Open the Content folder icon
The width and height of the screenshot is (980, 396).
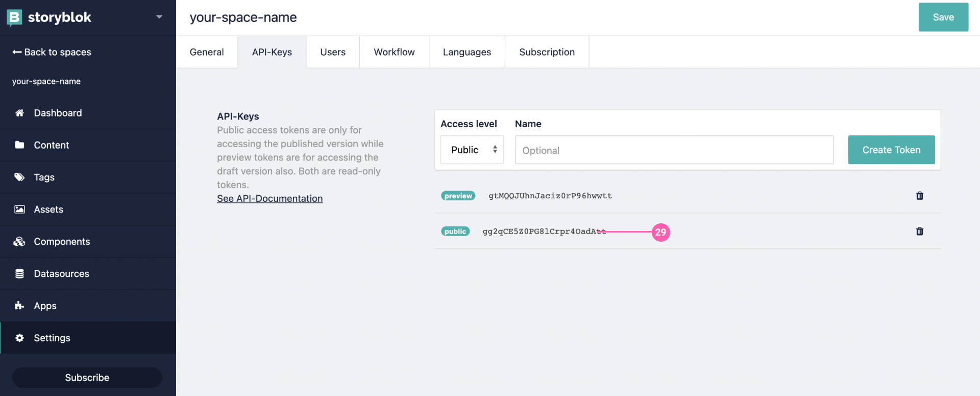tap(19, 145)
